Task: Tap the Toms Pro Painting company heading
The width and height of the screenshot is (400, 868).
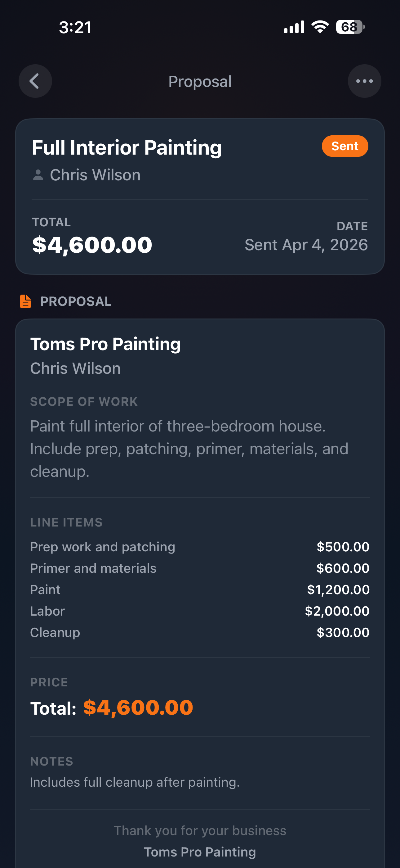Action: click(105, 344)
